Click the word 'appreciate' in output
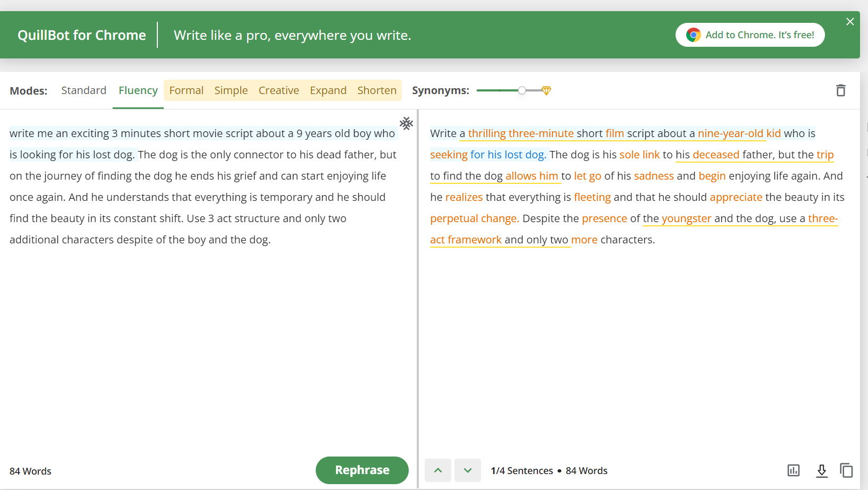Image resolution: width=868 pixels, height=490 pixels. [x=736, y=197]
